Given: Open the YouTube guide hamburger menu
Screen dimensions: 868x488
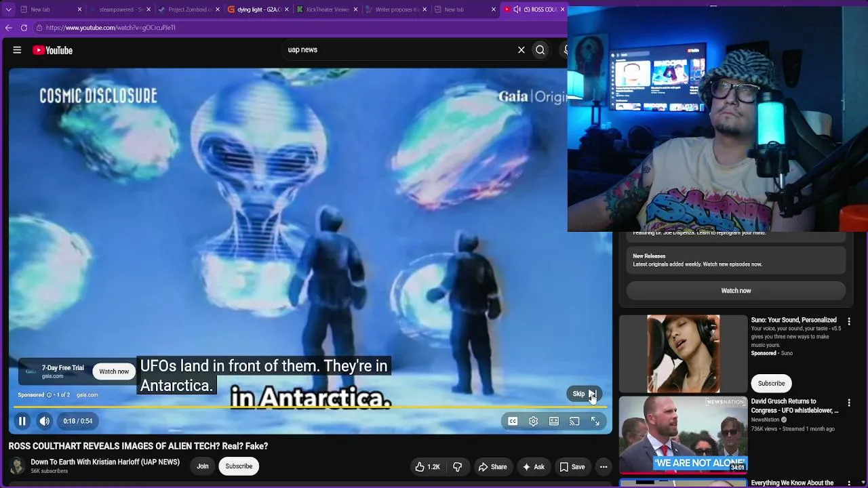Looking at the screenshot, I should [x=17, y=50].
